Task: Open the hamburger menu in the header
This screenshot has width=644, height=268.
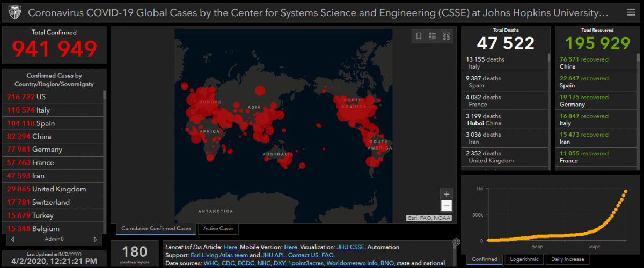Action: click(631, 12)
